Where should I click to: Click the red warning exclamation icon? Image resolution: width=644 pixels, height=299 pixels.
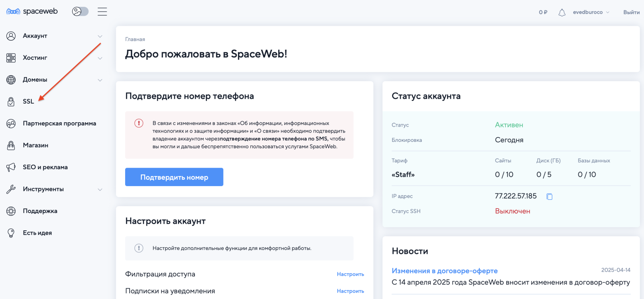[139, 123]
